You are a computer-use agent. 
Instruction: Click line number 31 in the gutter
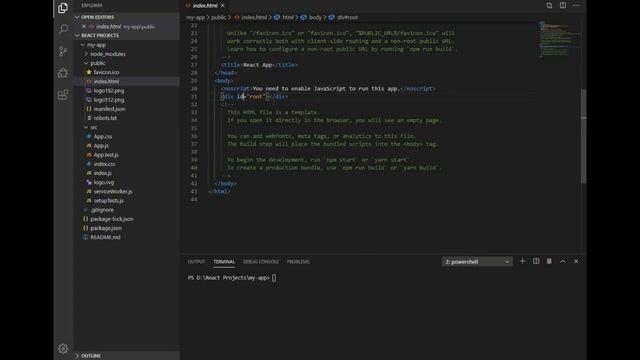coord(194,97)
